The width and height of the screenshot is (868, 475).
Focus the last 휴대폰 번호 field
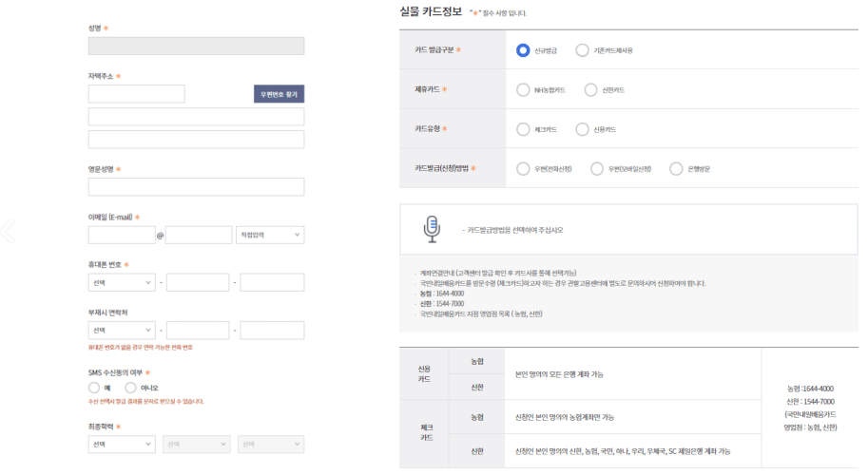(272, 282)
